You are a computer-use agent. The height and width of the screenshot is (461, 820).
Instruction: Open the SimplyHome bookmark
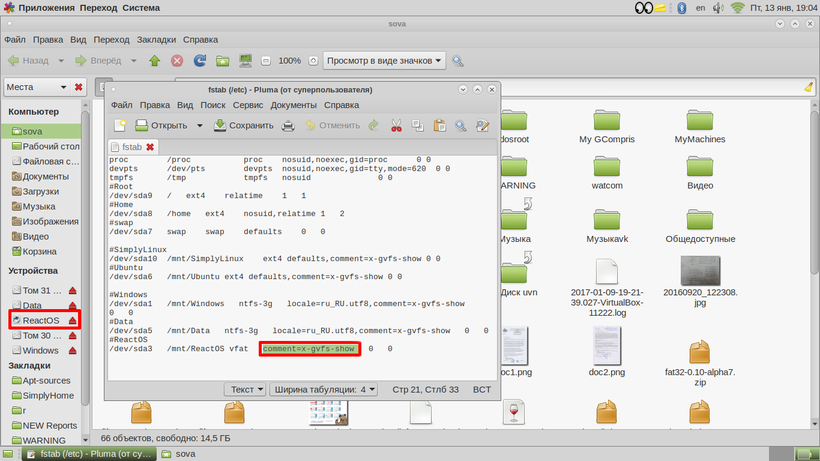click(43, 396)
